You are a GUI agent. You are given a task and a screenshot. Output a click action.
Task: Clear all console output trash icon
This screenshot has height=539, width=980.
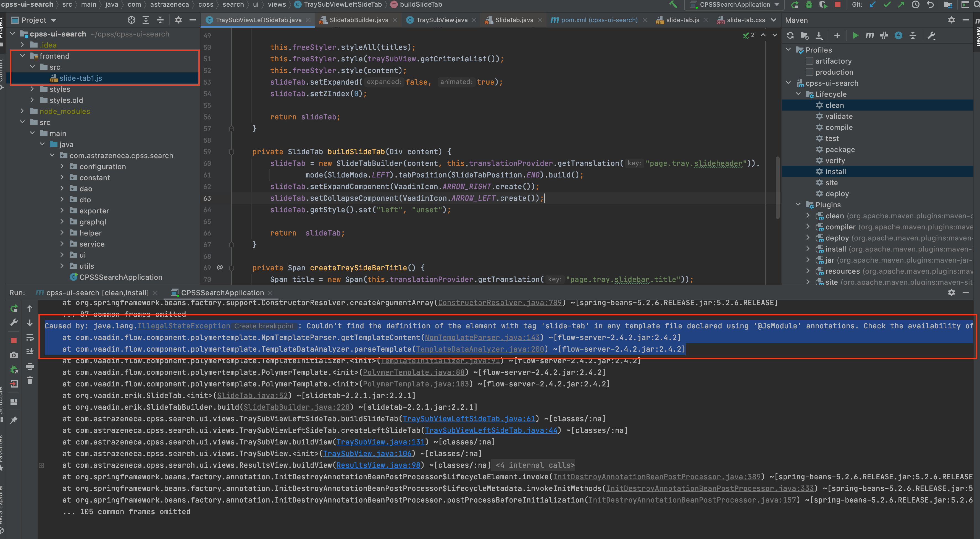tap(30, 380)
